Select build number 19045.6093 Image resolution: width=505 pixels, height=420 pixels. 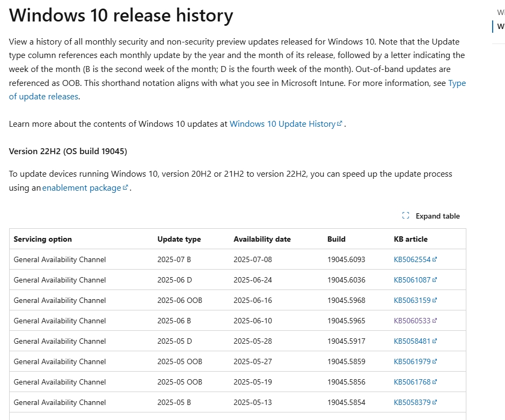[x=346, y=259]
